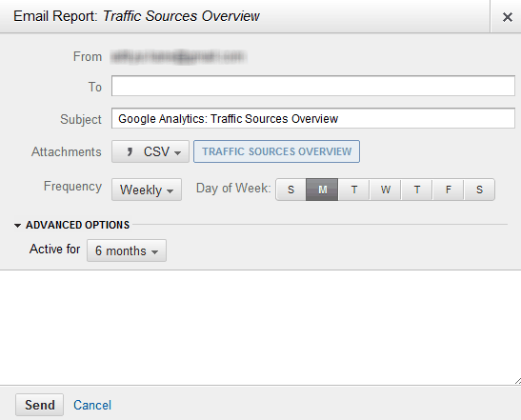Click the Send button
The image size is (521, 420).
point(40,405)
